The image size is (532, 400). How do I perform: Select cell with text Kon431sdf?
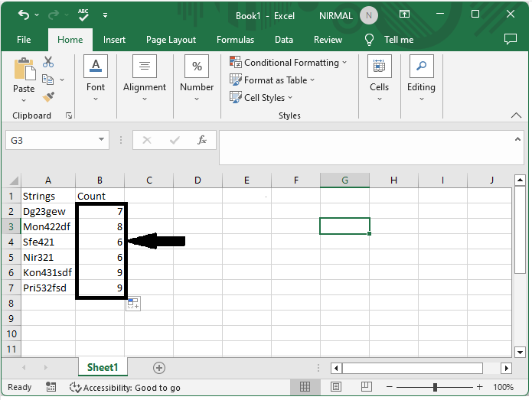click(48, 272)
